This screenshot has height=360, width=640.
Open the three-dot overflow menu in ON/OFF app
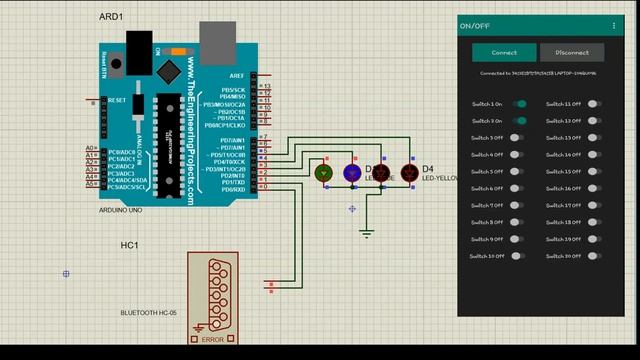[x=613, y=26]
